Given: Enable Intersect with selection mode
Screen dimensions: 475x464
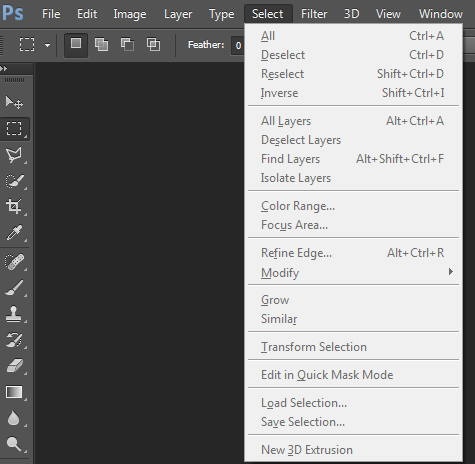Looking at the screenshot, I should [x=153, y=45].
